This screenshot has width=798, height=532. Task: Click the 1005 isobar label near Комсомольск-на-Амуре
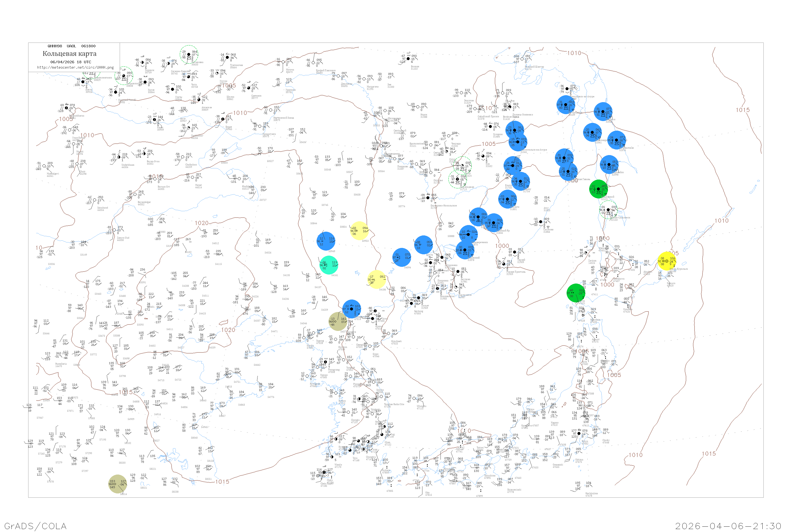[x=489, y=144]
